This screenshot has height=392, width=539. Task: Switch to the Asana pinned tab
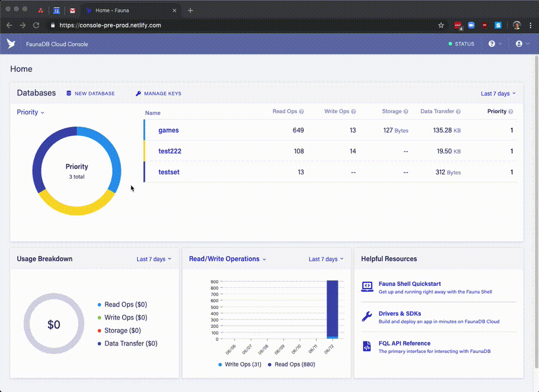(x=41, y=11)
